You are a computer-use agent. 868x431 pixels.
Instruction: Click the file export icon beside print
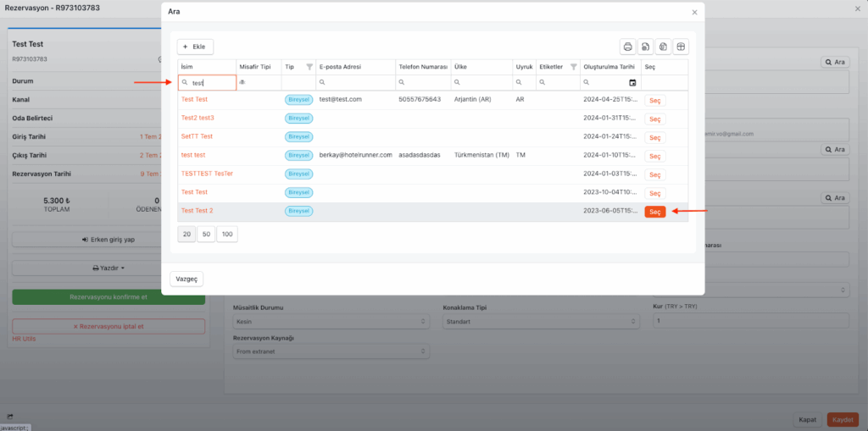click(645, 47)
